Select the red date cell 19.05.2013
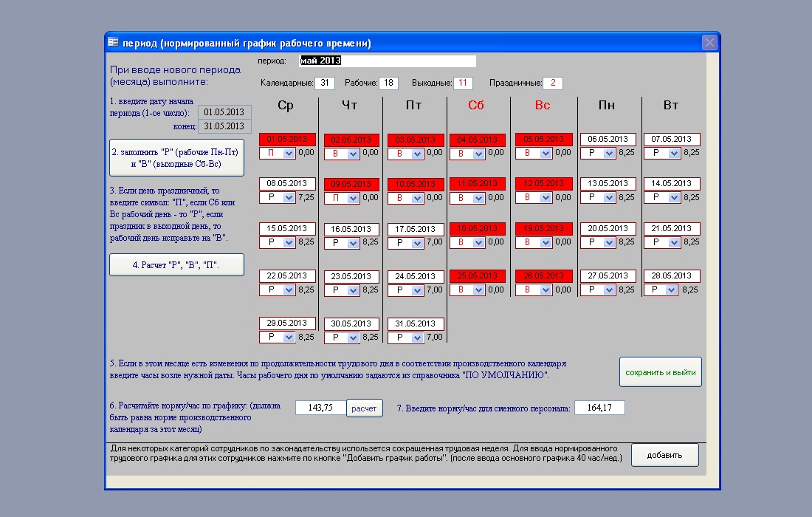 coord(544,228)
